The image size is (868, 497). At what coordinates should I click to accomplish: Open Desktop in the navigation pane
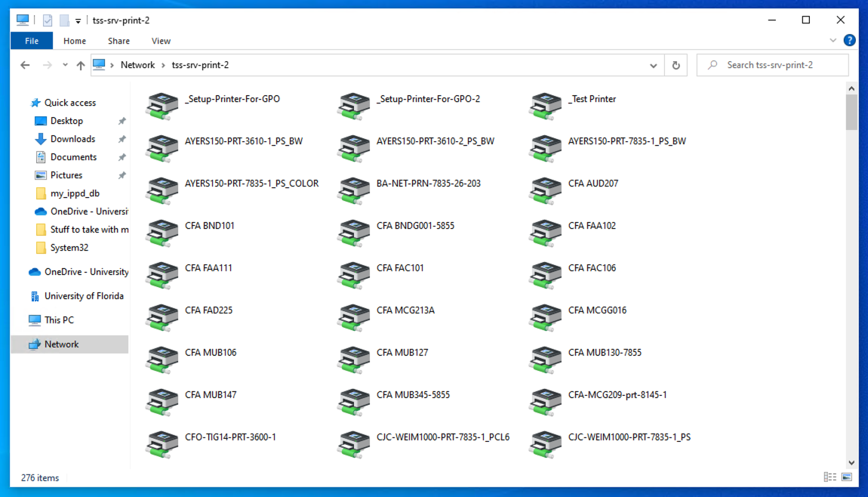pyautogui.click(x=66, y=121)
